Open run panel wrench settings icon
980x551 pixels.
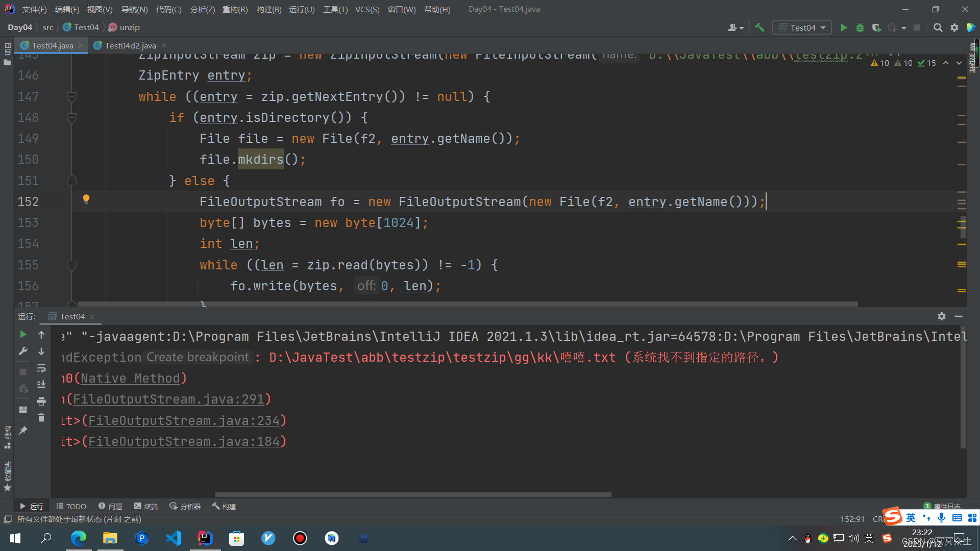(23, 351)
